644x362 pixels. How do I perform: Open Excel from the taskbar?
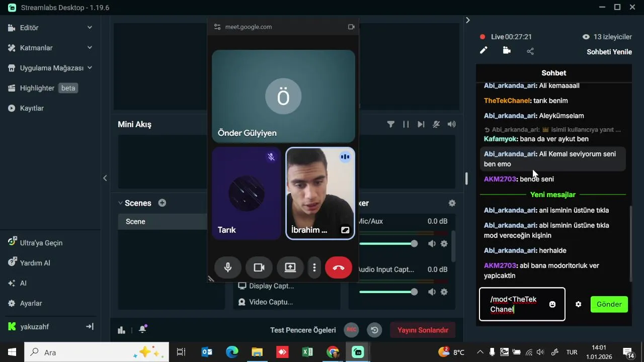307,352
